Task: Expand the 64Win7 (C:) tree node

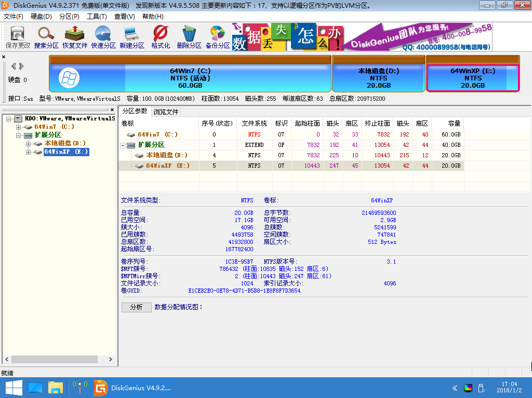Action: [19, 127]
